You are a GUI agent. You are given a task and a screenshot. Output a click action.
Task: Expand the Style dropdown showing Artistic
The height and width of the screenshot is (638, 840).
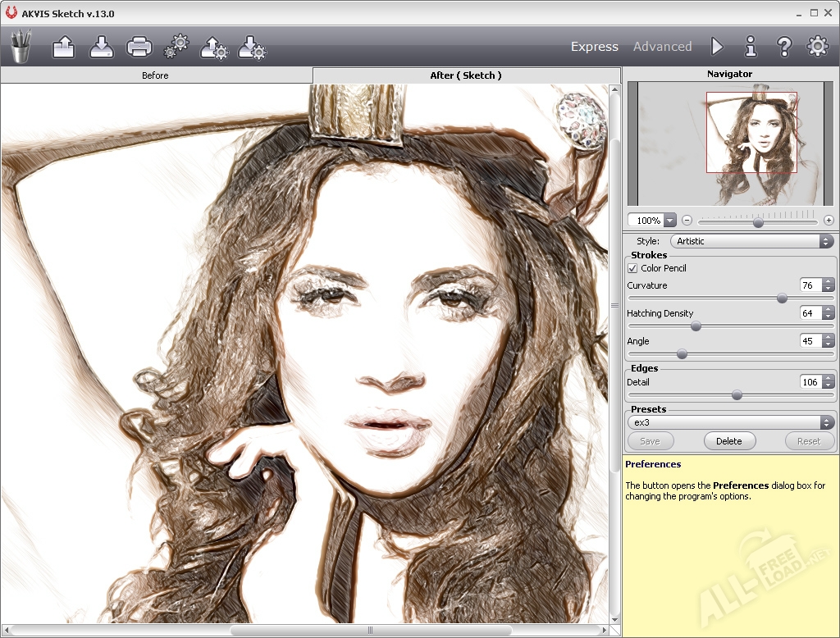(x=752, y=241)
